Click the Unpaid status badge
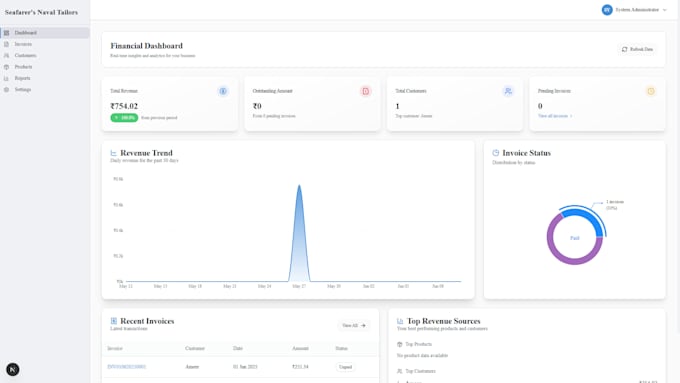 pos(345,367)
